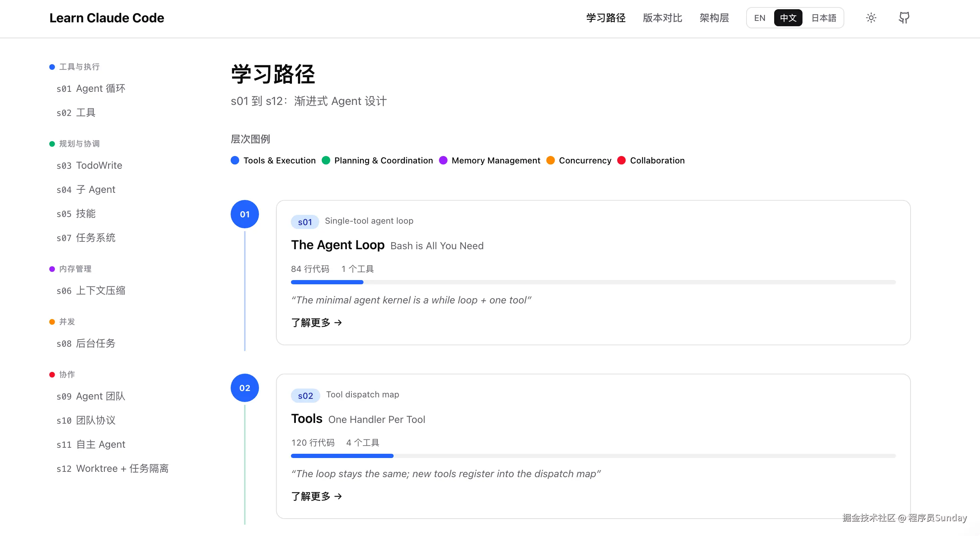Open the GitHub repository icon
This screenshot has height=536, width=980.
(x=904, y=18)
